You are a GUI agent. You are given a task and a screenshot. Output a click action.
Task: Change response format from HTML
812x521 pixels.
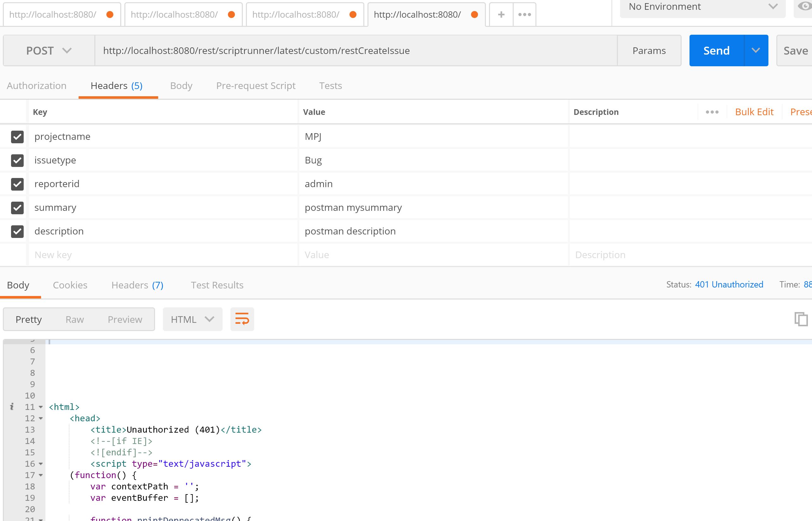pyautogui.click(x=192, y=319)
